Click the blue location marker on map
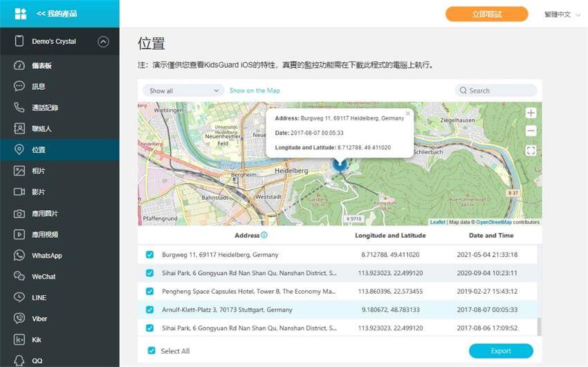Image resolution: width=588 pixels, height=367 pixels. (x=340, y=164)
